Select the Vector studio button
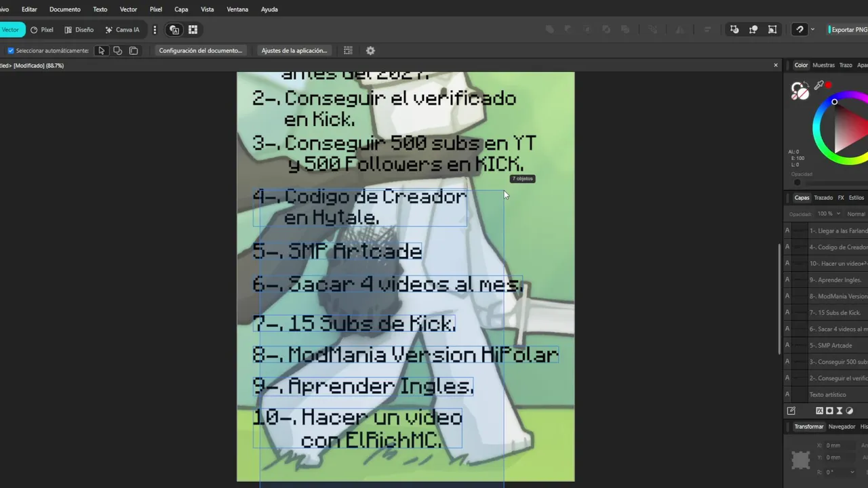The width and height of the screenshot is (868, 488). pos(11,30)
